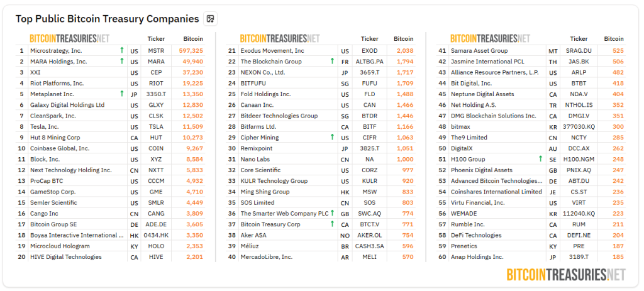Click the 'CEP' ticker
Viewport: 644px width, 291px height.
click(156, 72)
